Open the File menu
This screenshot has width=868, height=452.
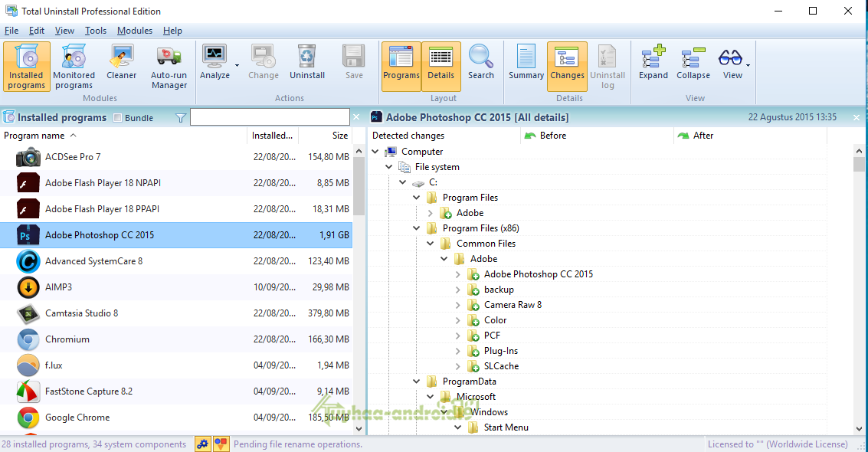[x=11, y=31]
